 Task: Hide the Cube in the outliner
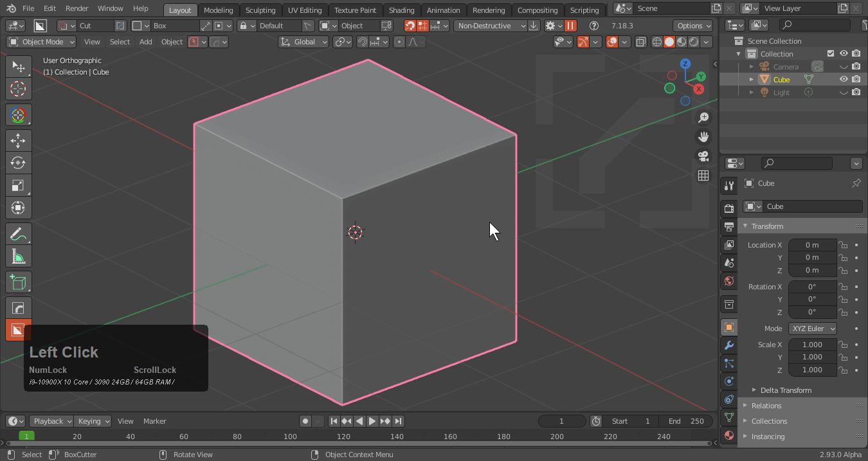click(844, 80)
